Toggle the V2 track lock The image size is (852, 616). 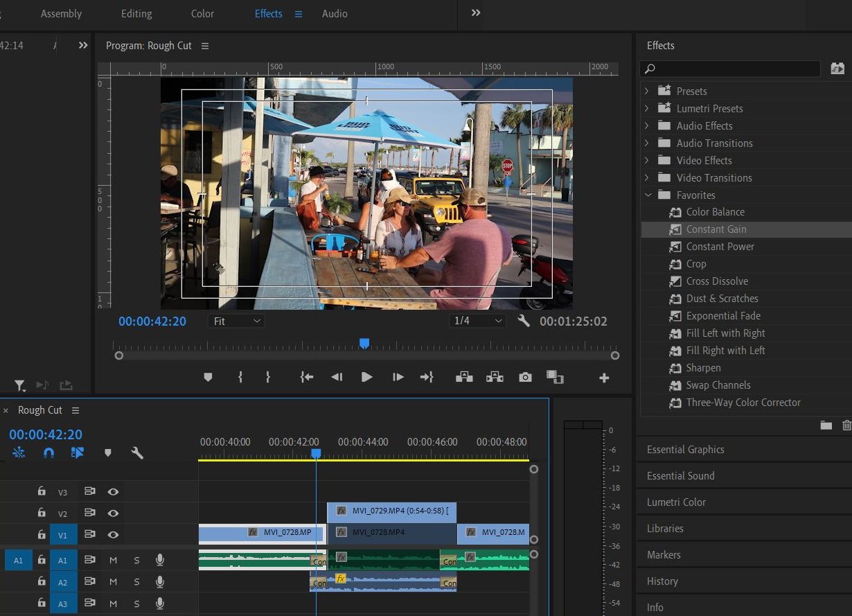coord(42,513)
